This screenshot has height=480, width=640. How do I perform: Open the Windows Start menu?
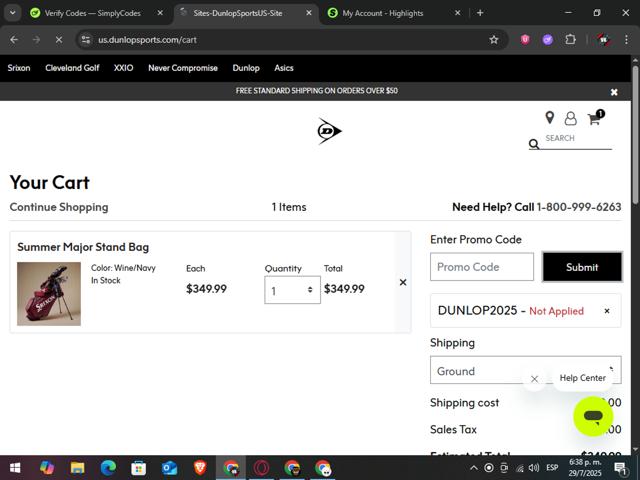click(x=15, y=468)
